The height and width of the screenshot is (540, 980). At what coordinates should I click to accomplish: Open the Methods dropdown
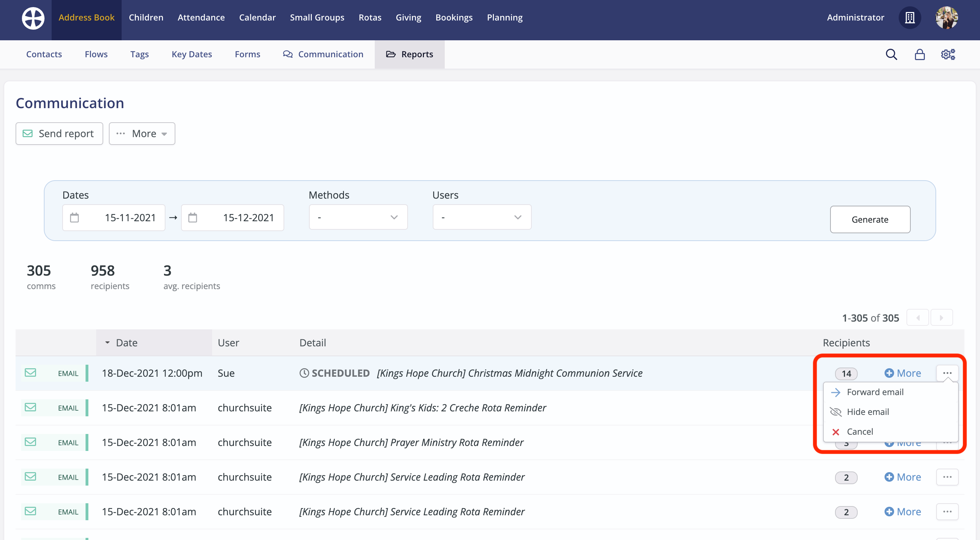(x=358, y=217)
